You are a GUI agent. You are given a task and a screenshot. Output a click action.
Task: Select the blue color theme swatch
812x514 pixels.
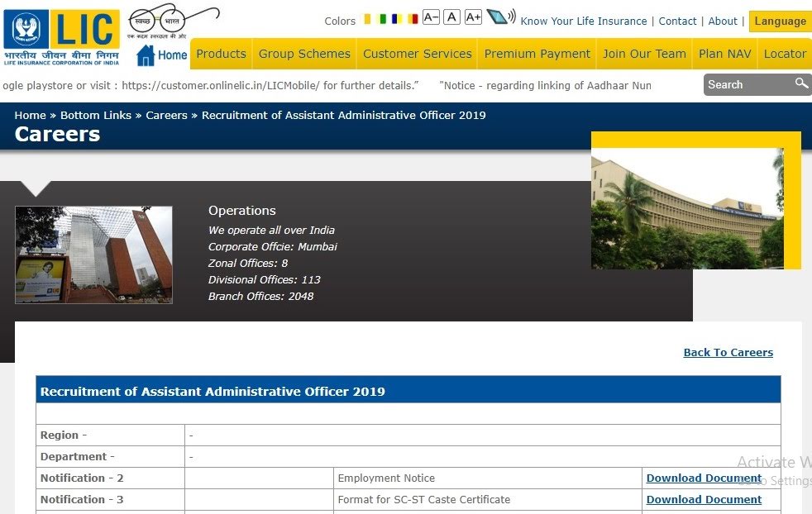pyautogui.click(x=397, y=20)
